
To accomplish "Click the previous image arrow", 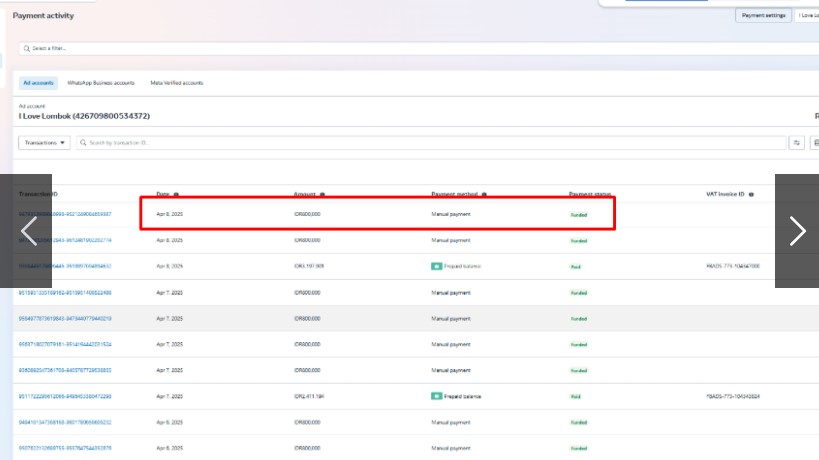I will (27, 231).
